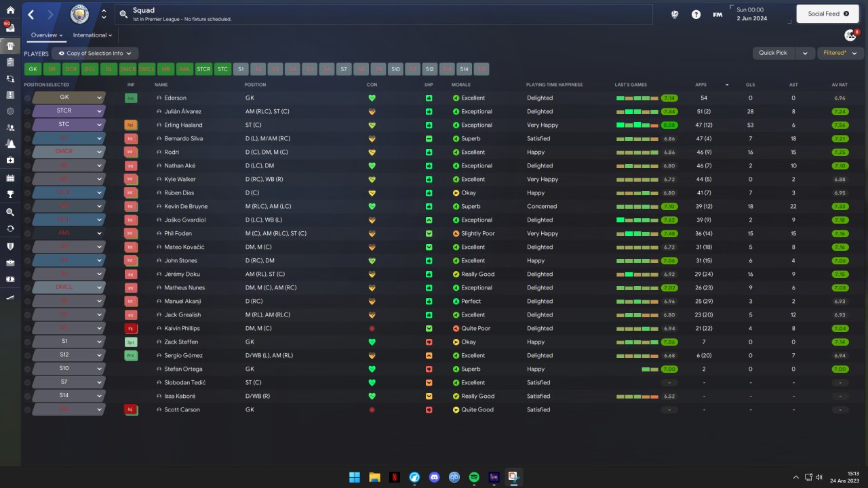Open the Medical Centre icon in sidebar
Image resolution: width=868 pixels, height=488 pixels.
click(10, 160)
